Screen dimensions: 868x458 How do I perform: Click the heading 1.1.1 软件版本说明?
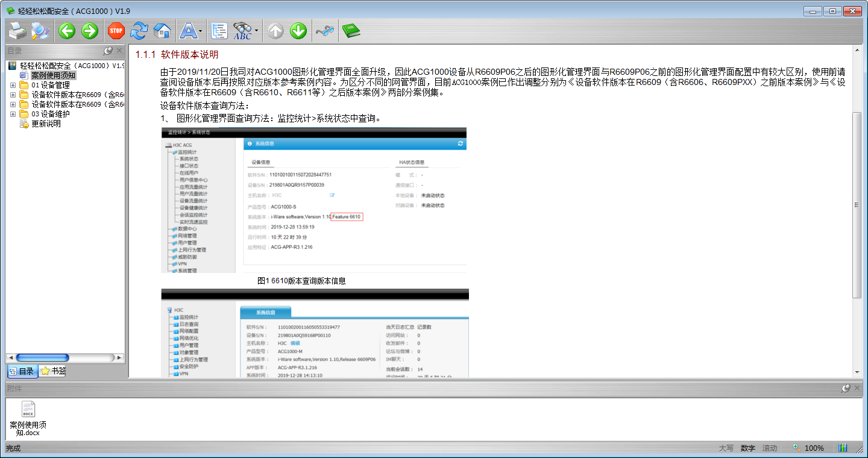pos(177,55)
